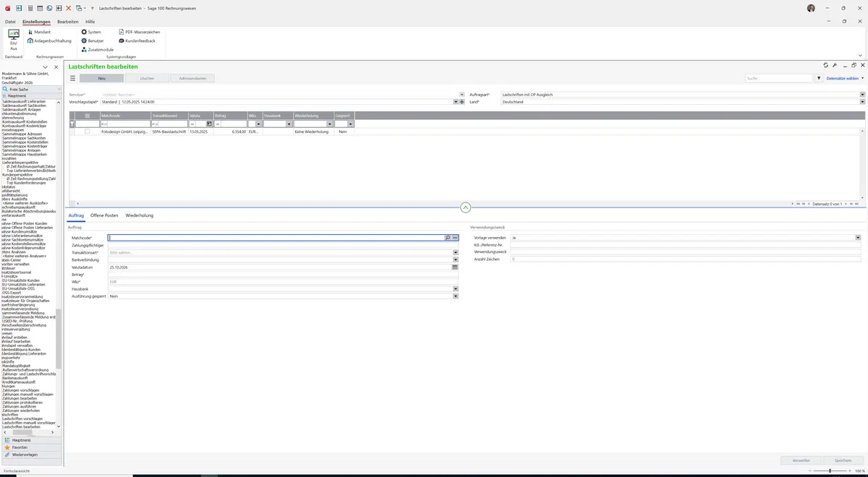The height and width of the screenshot is (477, 868).
Task: Tick the checkbox for Fotodesign GmbH row
Action: tap(88, 132)
